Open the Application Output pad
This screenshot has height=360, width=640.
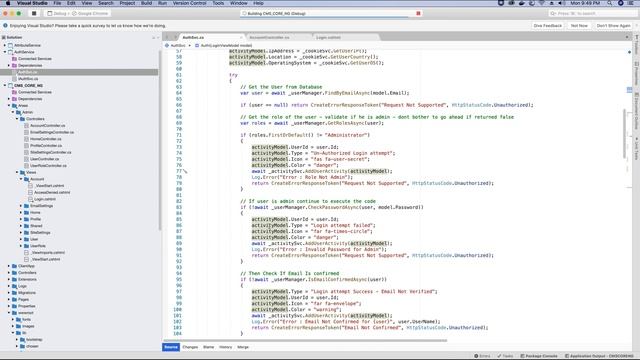point(599,356)
